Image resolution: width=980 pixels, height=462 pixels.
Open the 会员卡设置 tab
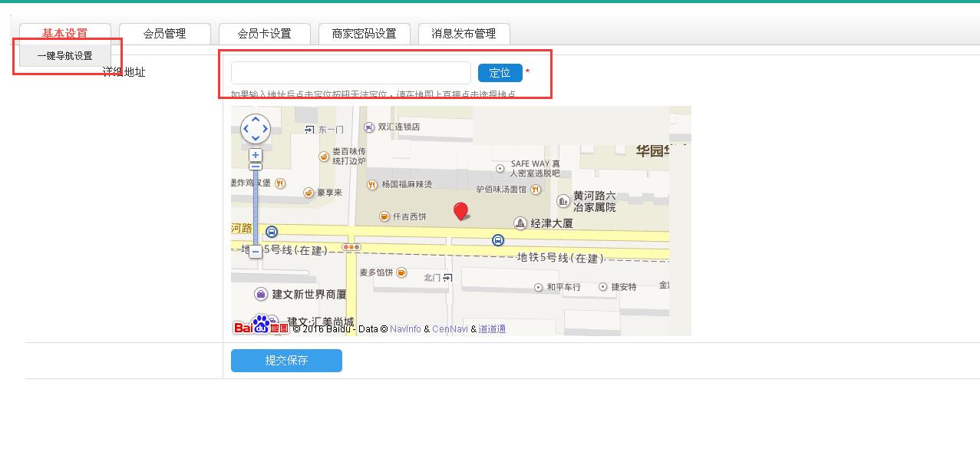(x=264, y=34)
